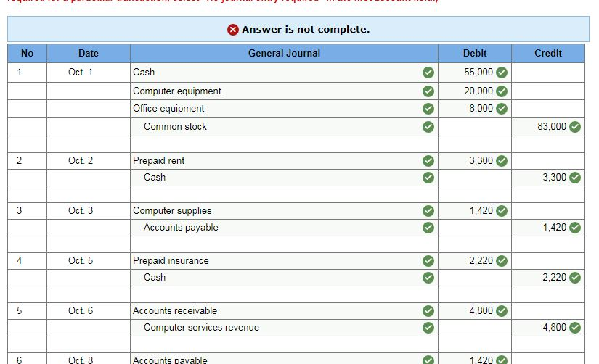Click the green check next to Computer equipment
The width and height of the screenshot is (599, 364).
click(x=428, y=91)
